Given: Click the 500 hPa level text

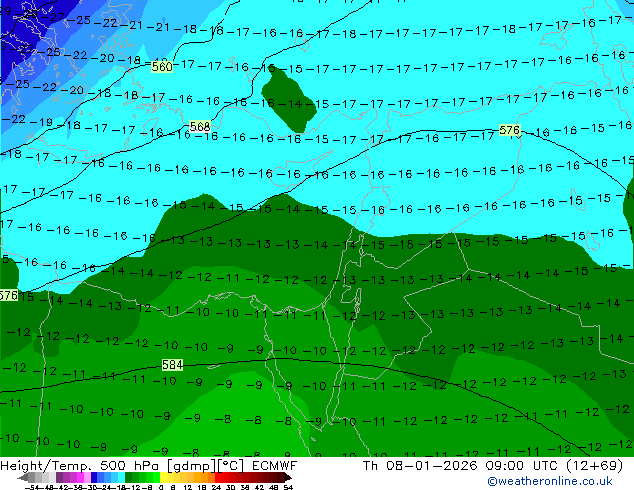Looking at the screenshot, I should (131, 466).
